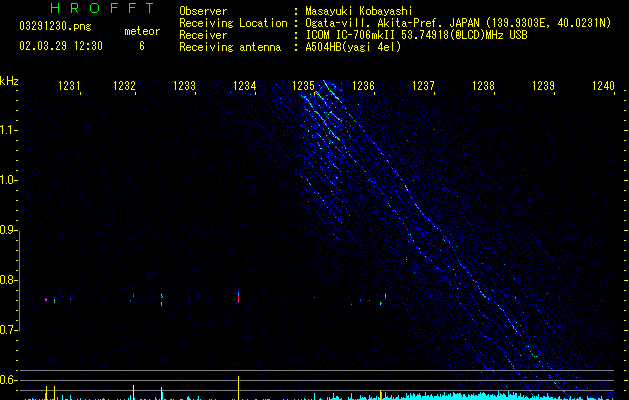Select the A504HB(yagi 4el) antenna text
This screenshot has height=400, width=629.
click(353, 47)
